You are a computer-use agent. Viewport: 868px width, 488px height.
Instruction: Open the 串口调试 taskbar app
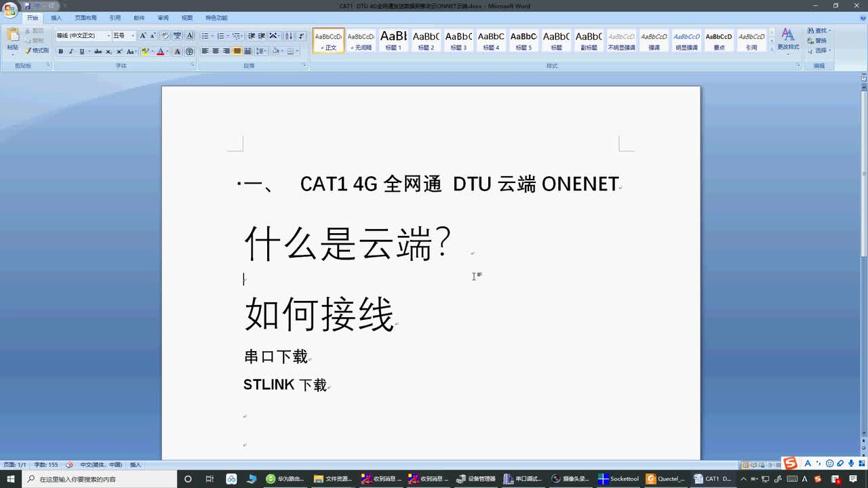click(523, 479)
